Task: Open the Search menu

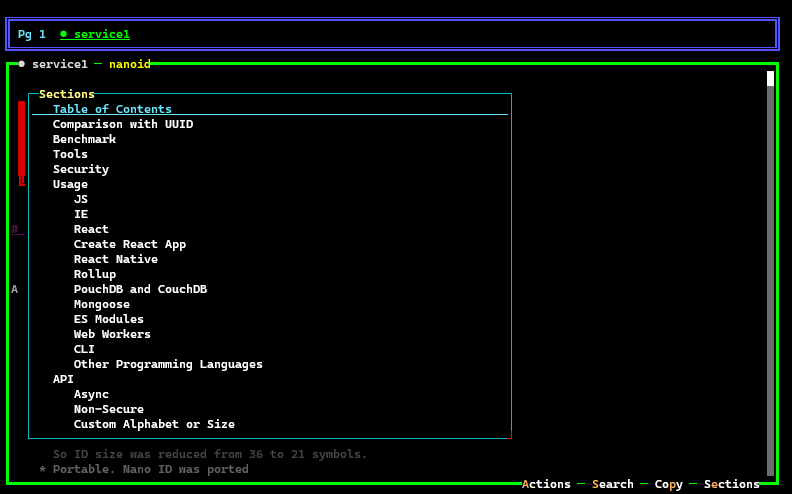Action: click(x=613, y=484)
